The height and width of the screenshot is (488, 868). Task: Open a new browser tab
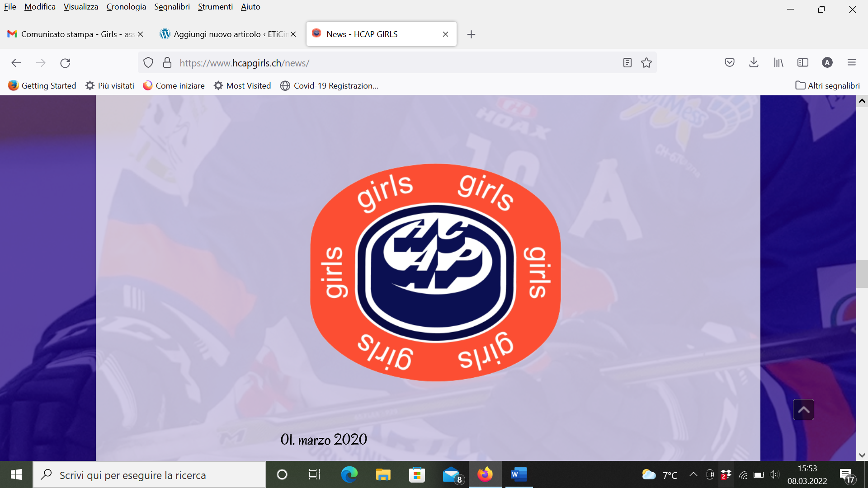[471, 34]
